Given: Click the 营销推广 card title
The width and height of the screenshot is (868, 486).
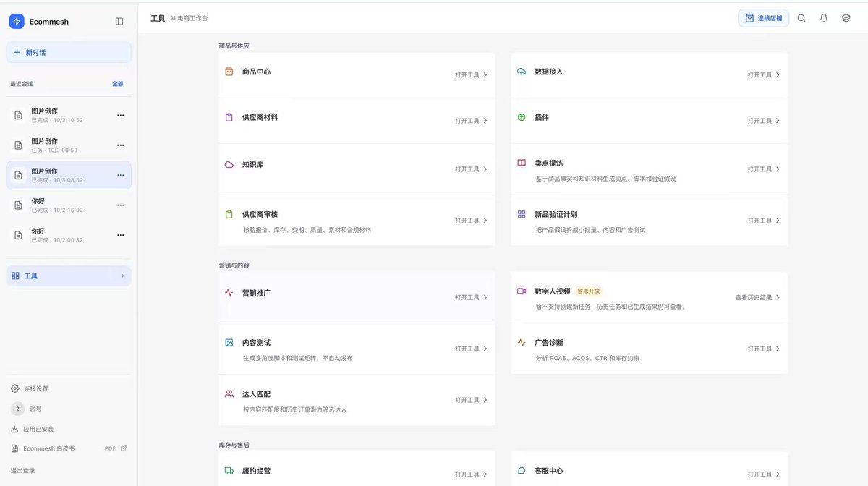Looking at the screenshot, I should click(257, 293).
